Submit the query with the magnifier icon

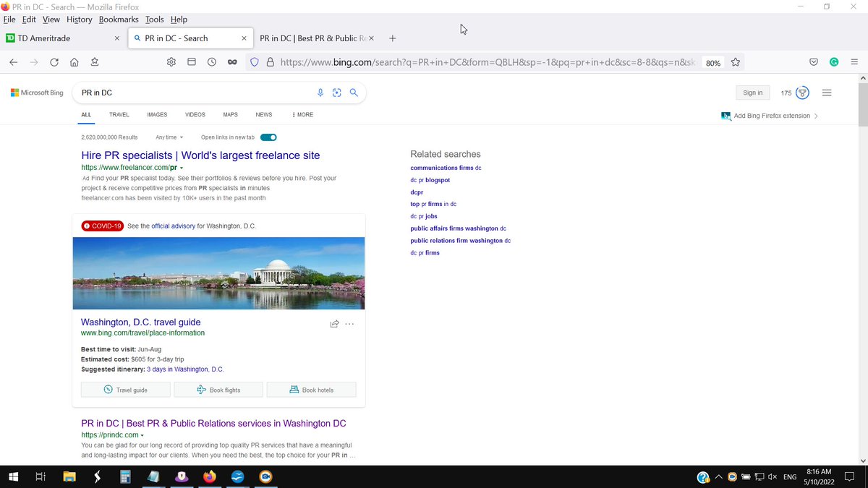coord(354,93)
